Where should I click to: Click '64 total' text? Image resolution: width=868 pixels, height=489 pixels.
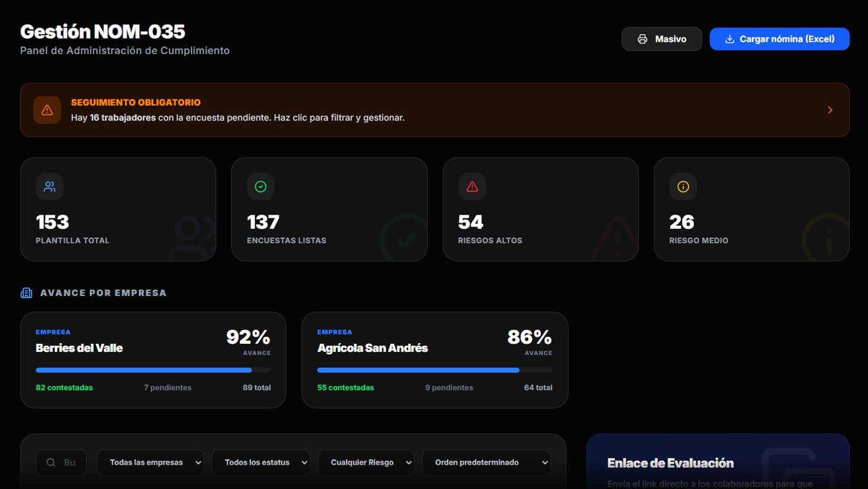[x=538, y=388]
